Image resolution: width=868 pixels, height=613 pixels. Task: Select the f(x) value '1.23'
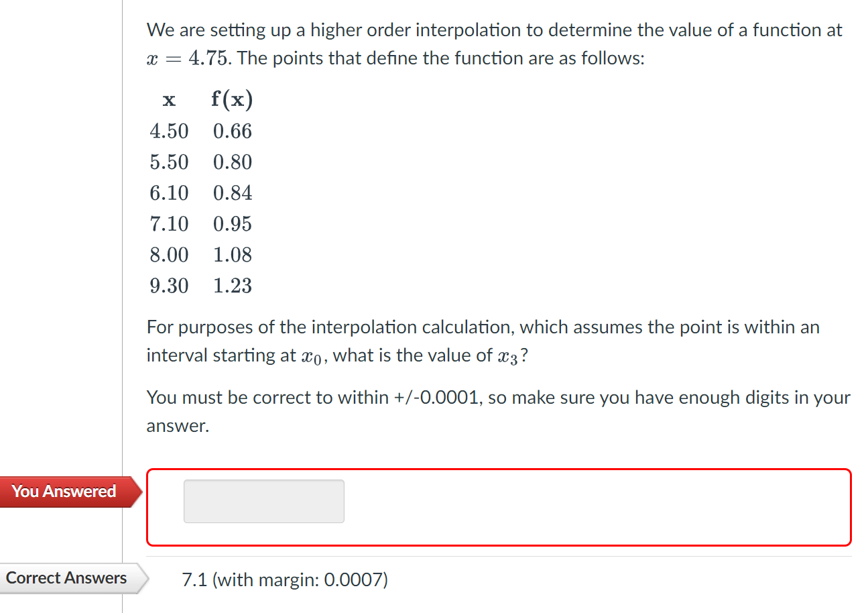coord(232,285)
